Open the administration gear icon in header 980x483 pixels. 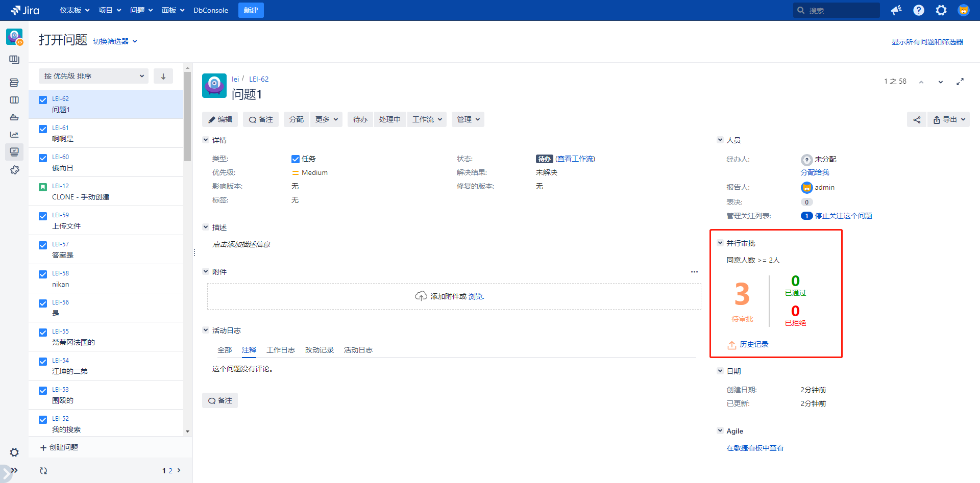pyautogui.click(x=941, y=10)
